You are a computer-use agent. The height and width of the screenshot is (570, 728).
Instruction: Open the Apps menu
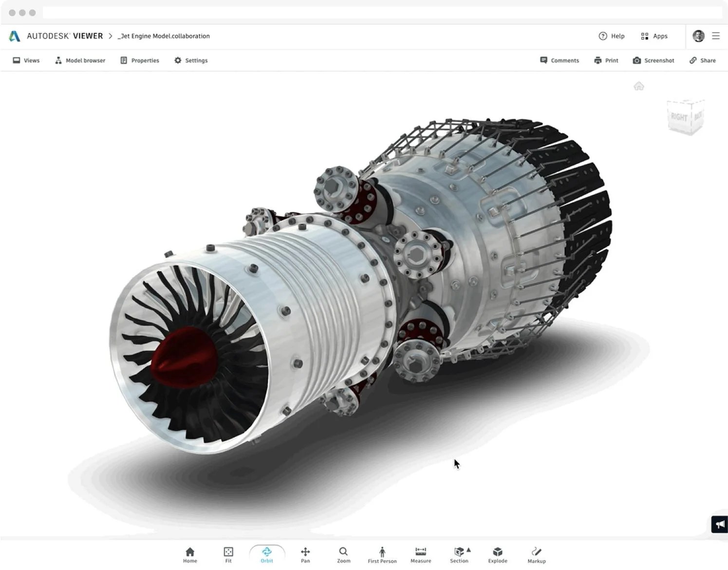(654, 36)
